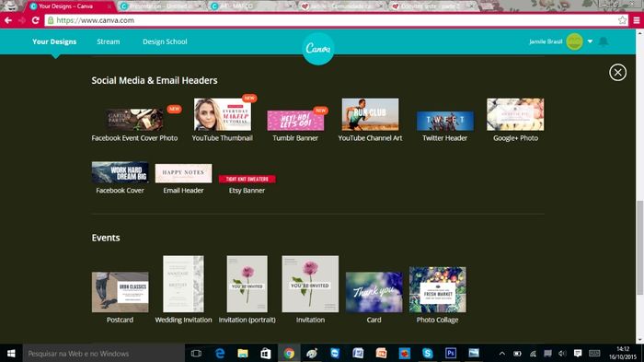The width and height of the screenshot is (644, 362).
Task: Click the green padlock security icon
Action: [x=51, y=20]
